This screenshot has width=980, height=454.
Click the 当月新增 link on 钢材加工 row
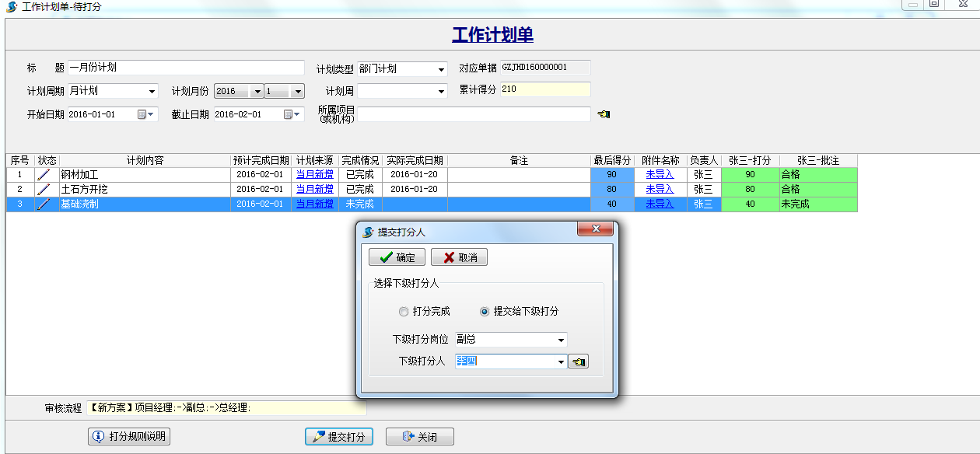point(313,174)
